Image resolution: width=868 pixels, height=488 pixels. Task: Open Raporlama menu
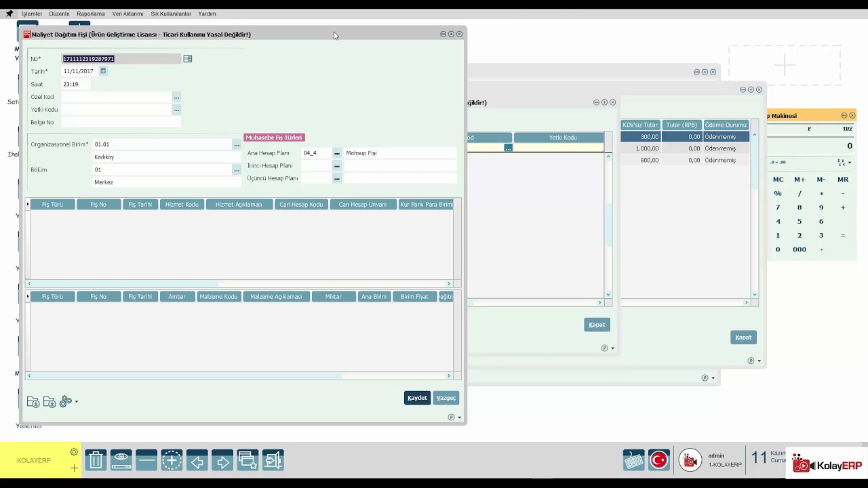coord(91,14)
